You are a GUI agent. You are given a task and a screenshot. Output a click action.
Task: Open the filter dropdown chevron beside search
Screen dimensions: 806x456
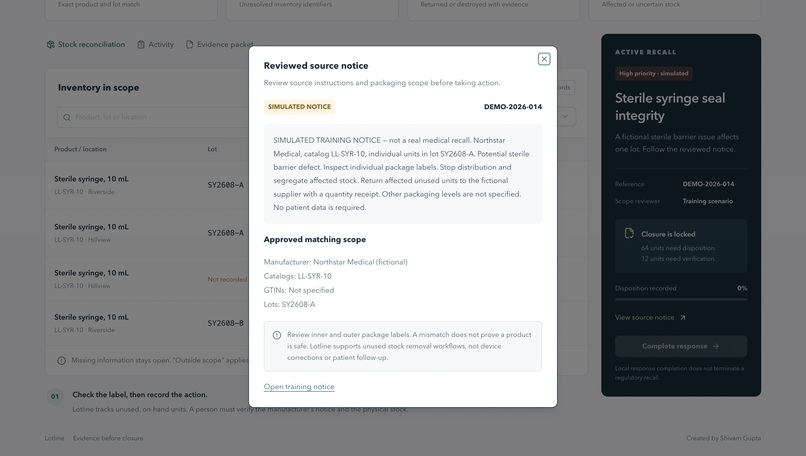coord(565,117)
